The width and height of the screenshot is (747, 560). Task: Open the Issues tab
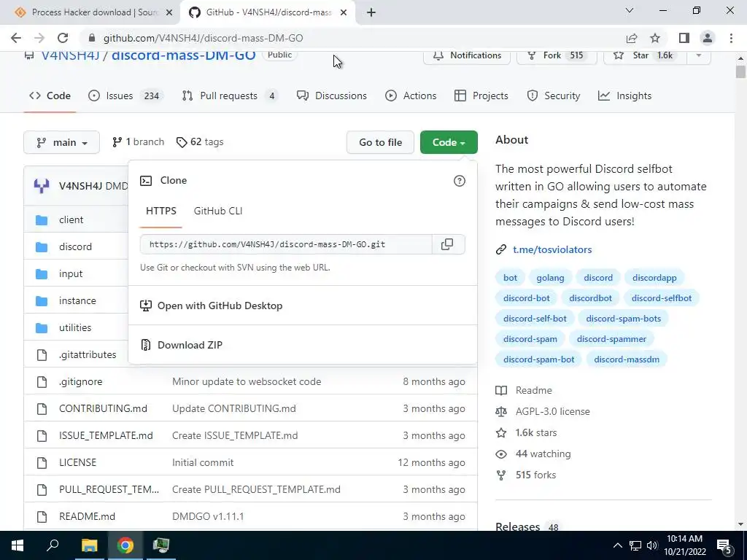125,96
